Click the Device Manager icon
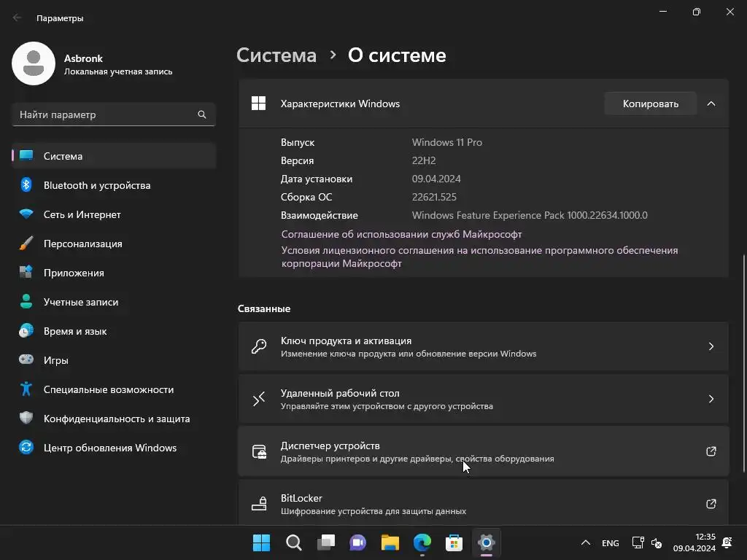This screenshot has height=560, width=747. pyautogui.click(x=259, y=451)
